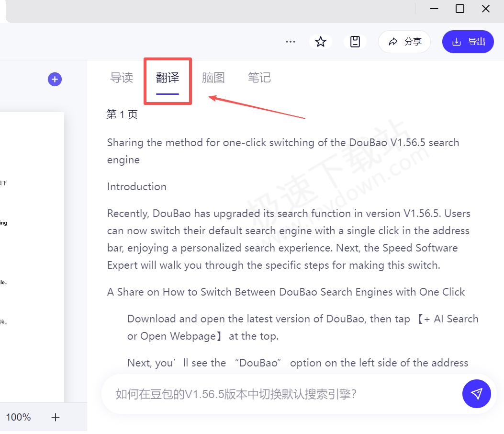This screenshot has height=434, width=504.
Task: Zoom in using the plus icon at bottom
Action: 55,417
